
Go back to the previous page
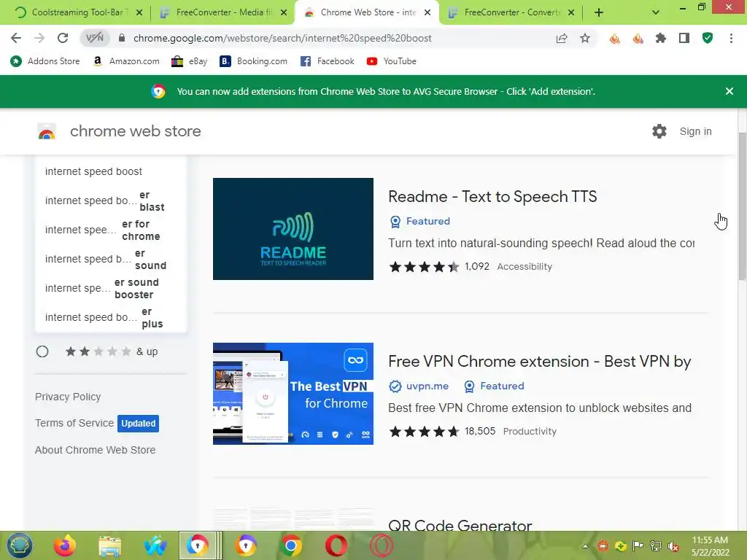coord(16,38)
